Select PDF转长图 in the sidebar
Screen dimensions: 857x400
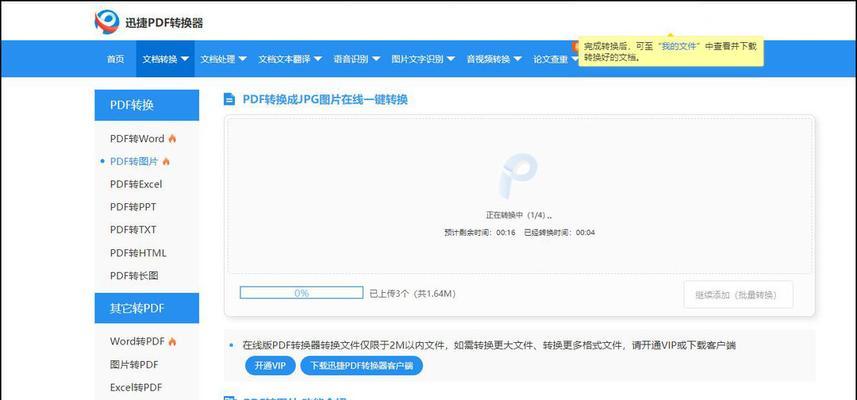click(134, 276)
